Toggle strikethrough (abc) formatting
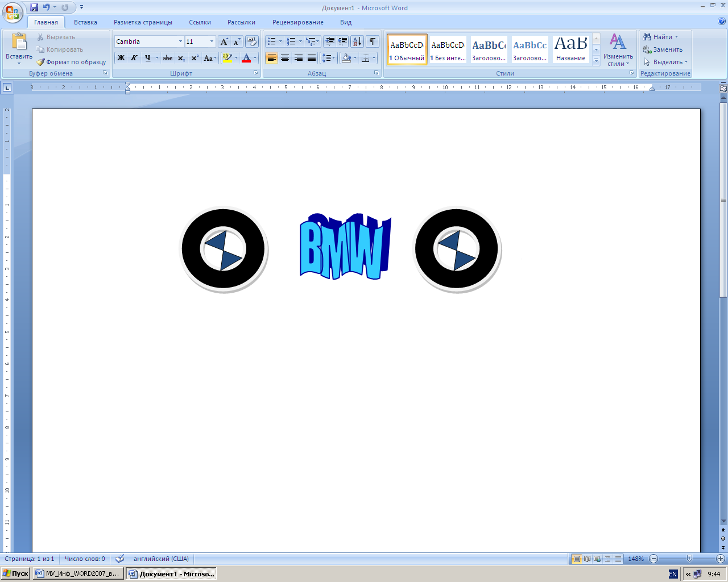 [168, 58]
